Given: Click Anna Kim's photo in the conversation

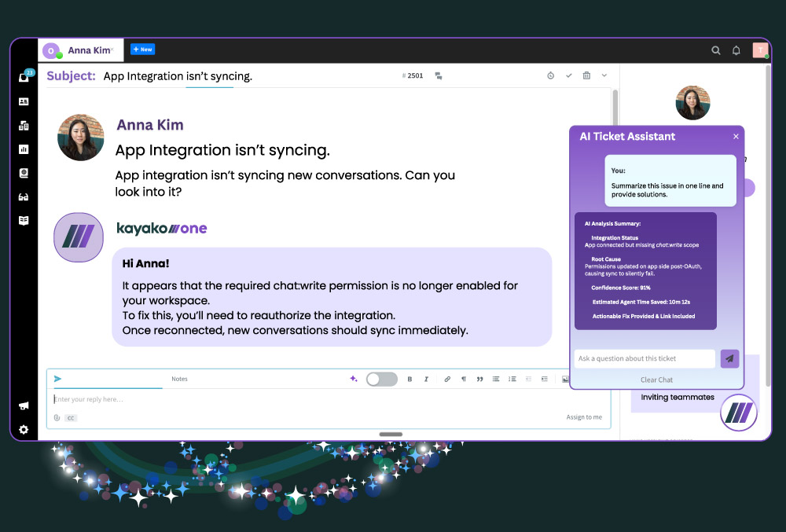Looking at the screenshot, I should click(81, 138).
